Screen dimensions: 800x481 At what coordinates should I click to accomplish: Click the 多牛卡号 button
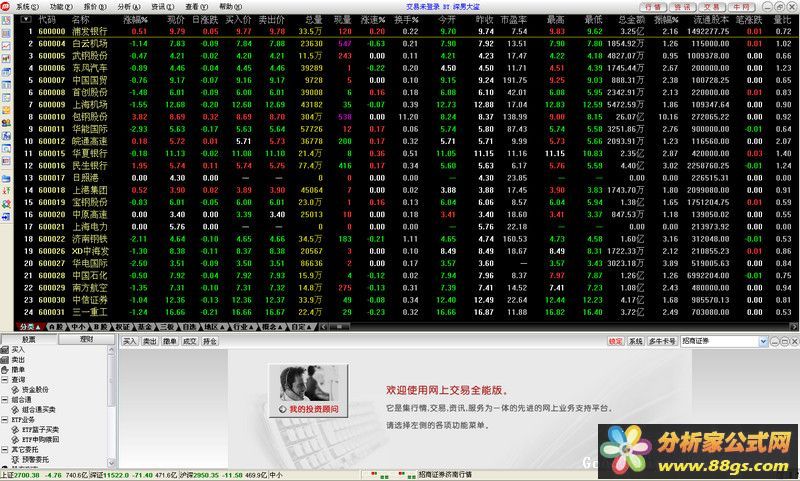662,341
